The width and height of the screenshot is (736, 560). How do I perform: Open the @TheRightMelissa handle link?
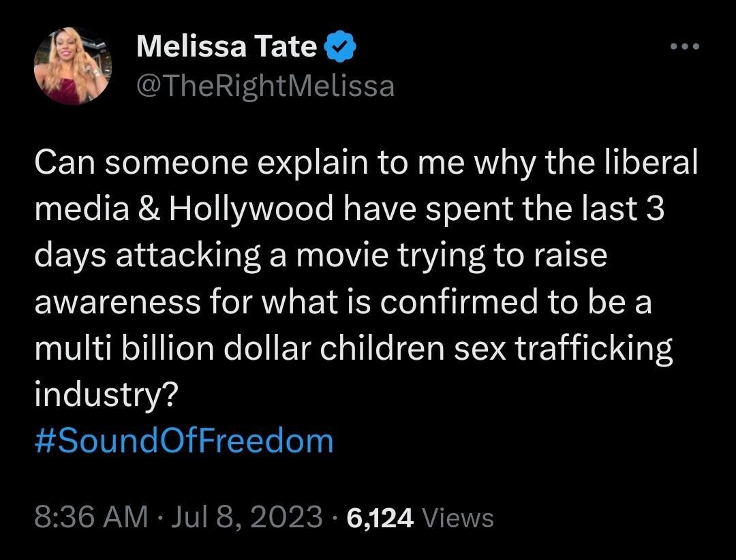pyautogui.click(x=266, y=86)
